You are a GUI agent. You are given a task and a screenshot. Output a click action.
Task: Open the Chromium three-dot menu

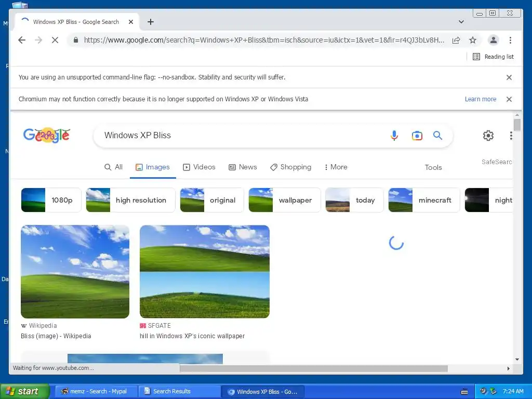[x=510, y=40]
